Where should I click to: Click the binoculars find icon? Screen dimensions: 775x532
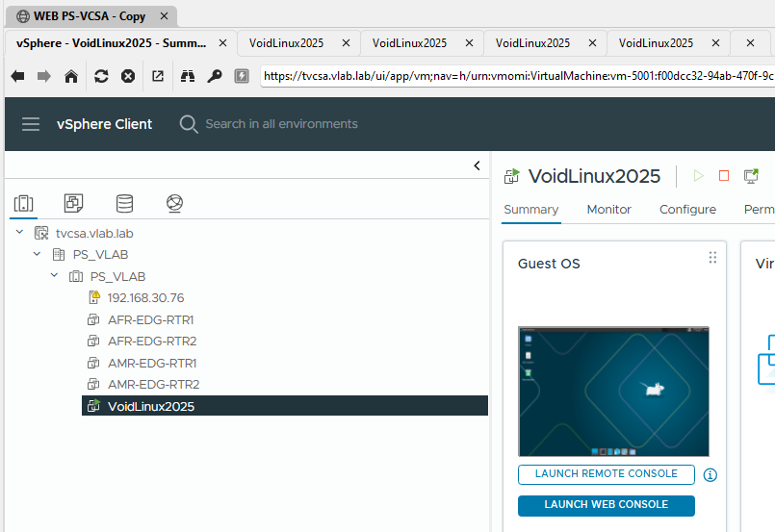tap(188, 76)
